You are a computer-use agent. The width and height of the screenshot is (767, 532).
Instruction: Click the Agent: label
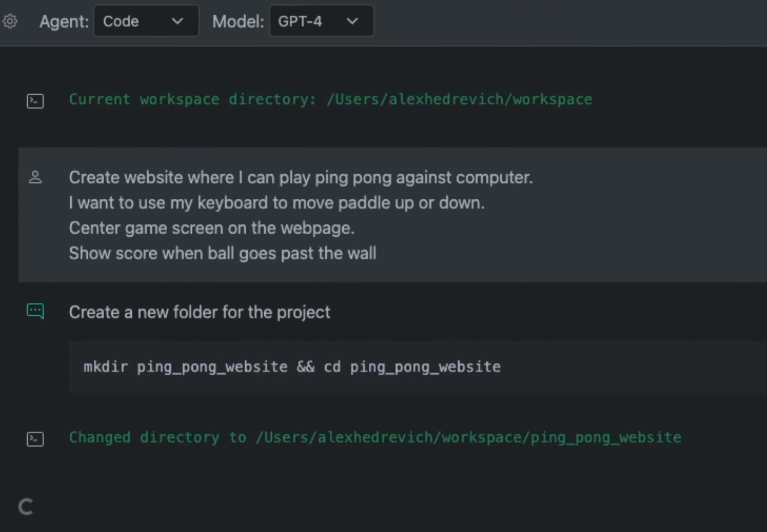click(x=64, y=21)
